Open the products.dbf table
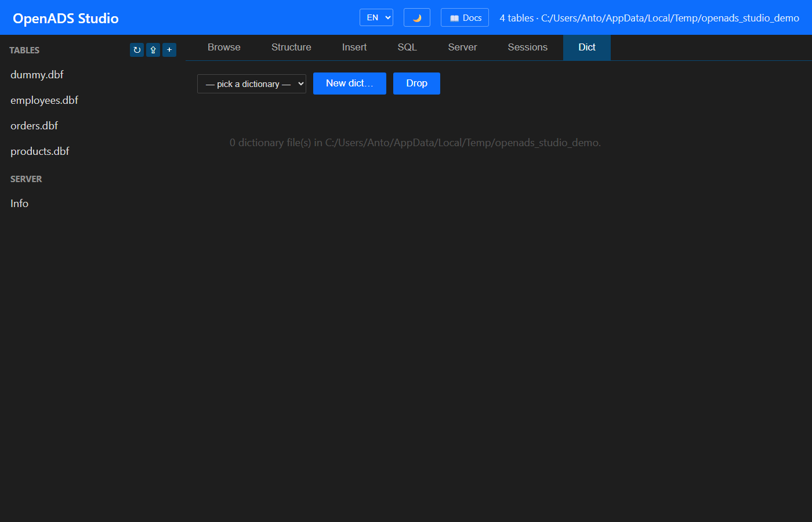 tap(93, 151)
